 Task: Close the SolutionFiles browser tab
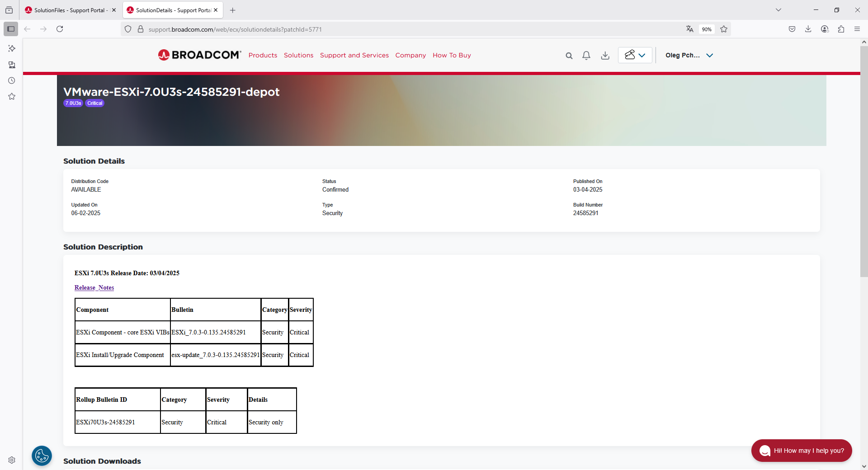click(114, 10)
